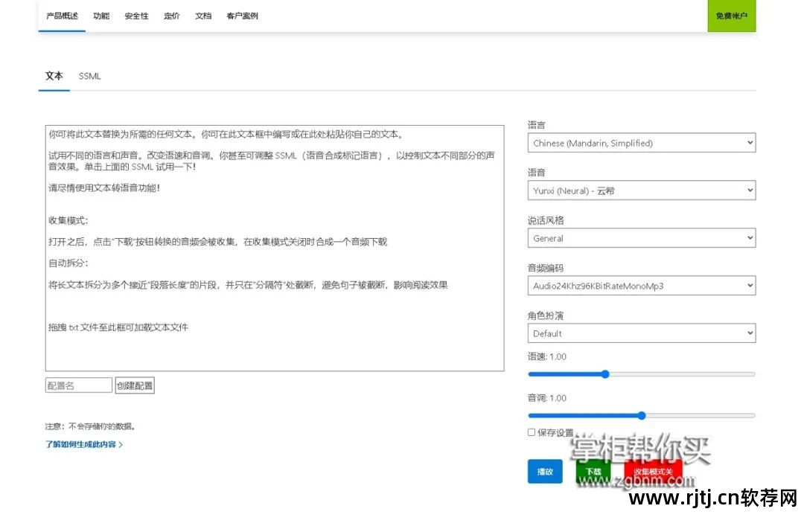The width and height of the screenshot is (804, 532).
Task: Open the 音频编码 dropdown
Action: [642, 286]
